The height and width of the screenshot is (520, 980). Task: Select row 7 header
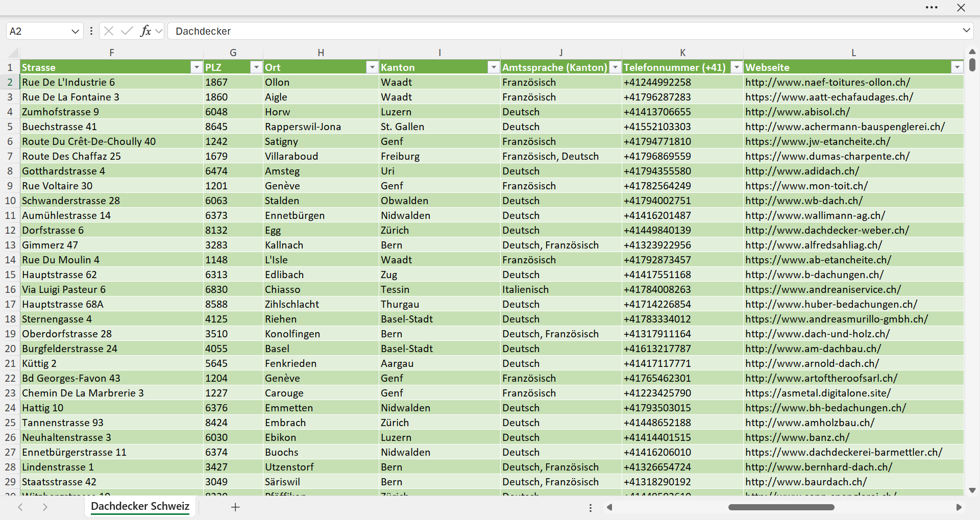pos(10,156)
